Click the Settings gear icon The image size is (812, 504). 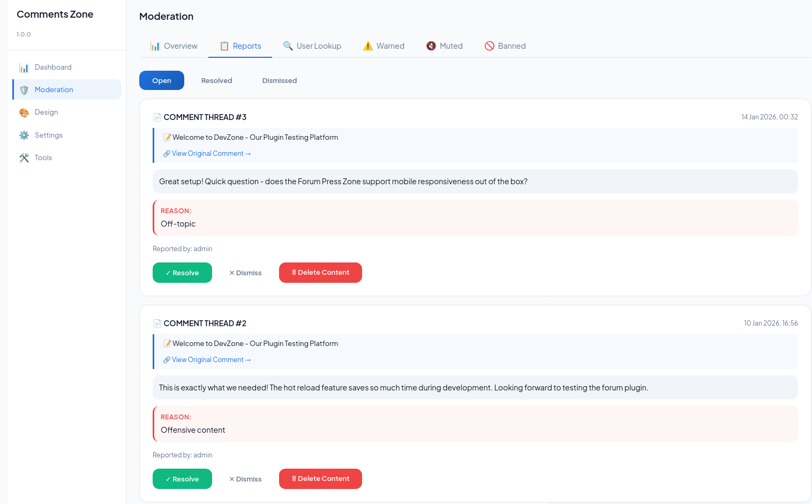click(x=24, y=136)
